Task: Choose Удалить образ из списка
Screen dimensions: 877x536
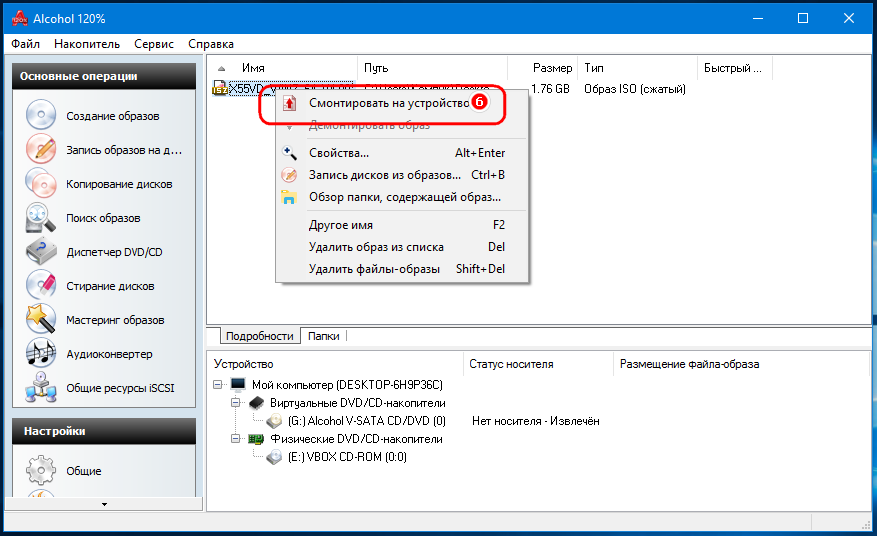Action: tap(402, 247)
